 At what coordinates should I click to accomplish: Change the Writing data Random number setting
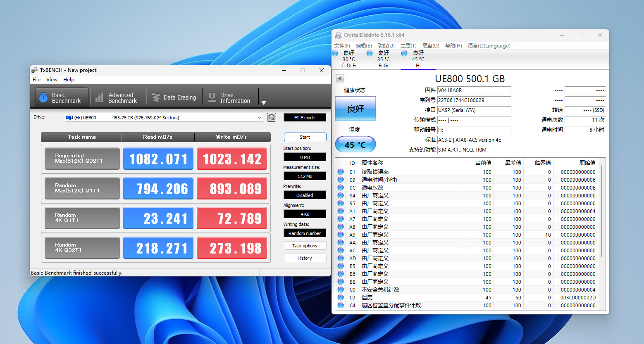(x=305, y=233)
